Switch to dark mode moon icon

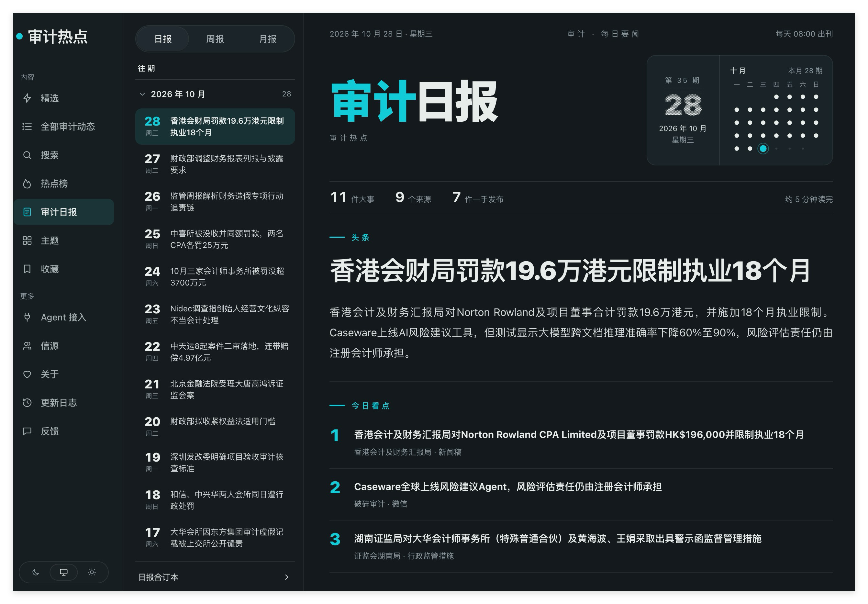click(x=36, y=572)
